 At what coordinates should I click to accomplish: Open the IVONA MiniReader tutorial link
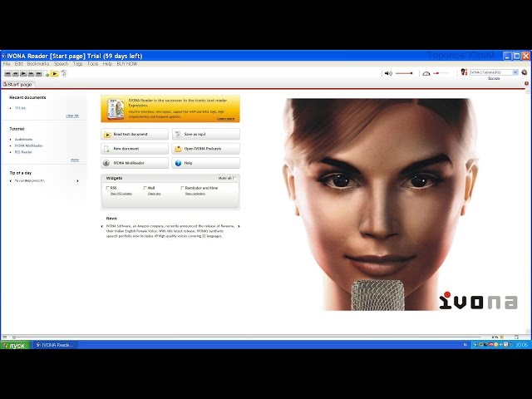(x=29, y=146)
